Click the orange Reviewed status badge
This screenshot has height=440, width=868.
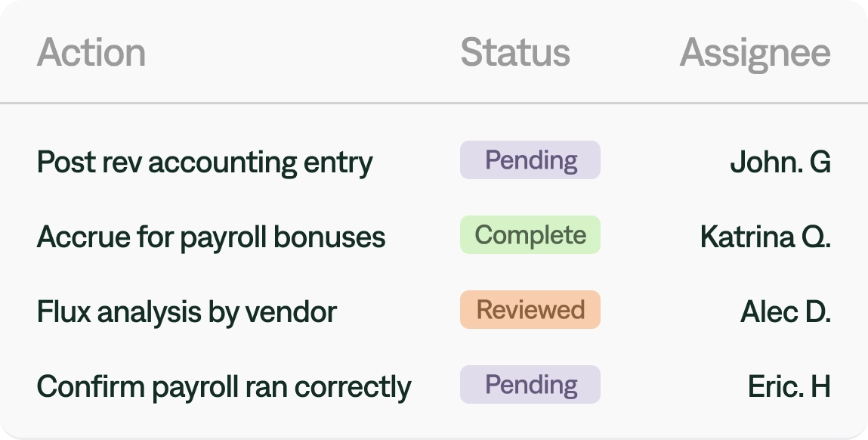pyautogui.click(x=530, y=310)
